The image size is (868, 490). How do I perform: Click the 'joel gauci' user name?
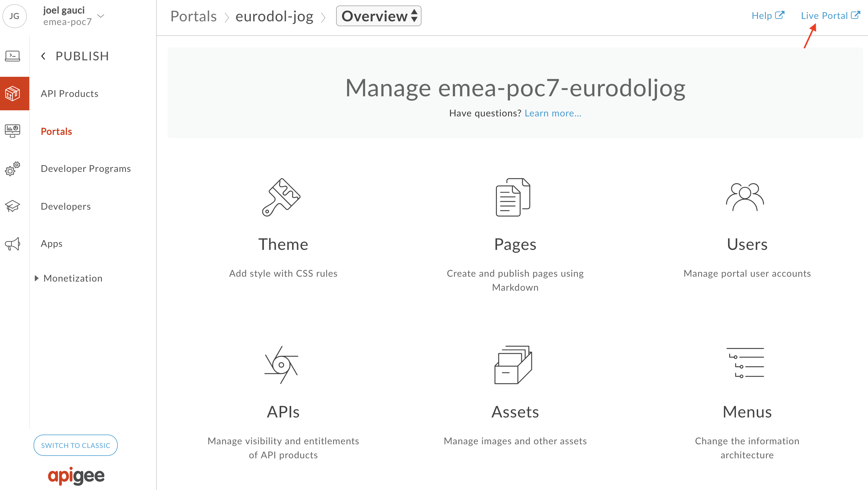[x=64, y=10]
